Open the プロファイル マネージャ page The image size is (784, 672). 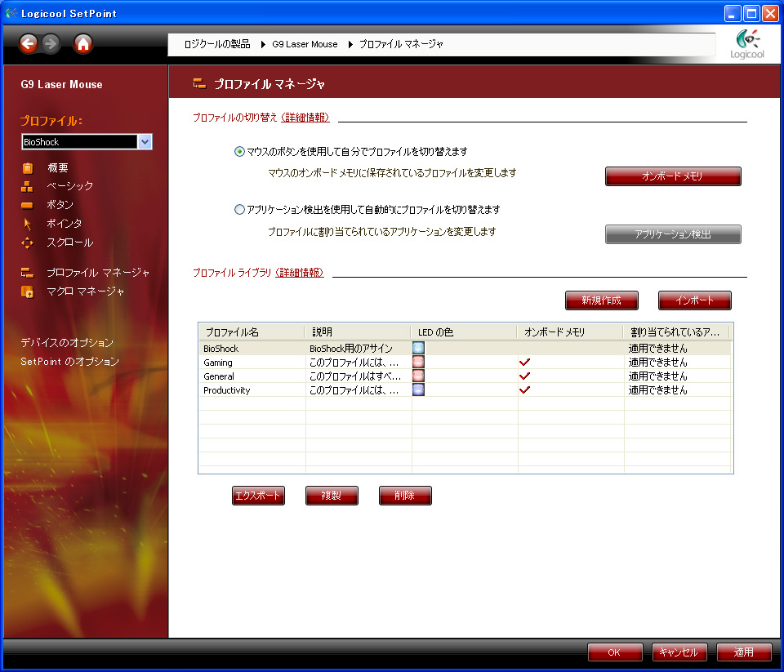(98, 273)
